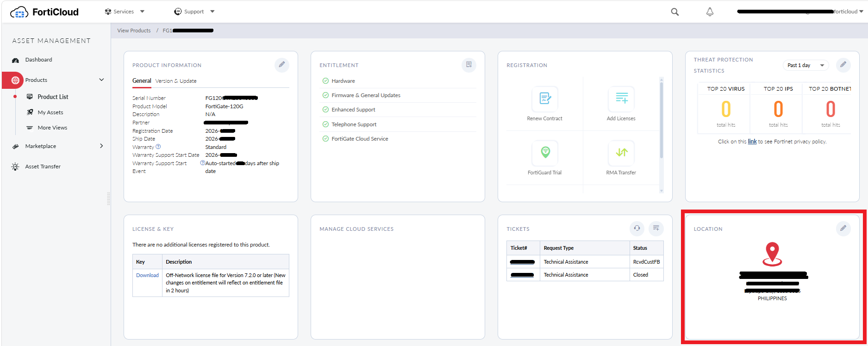Click the RcvdCustFB ticket status

coord(646,262)
